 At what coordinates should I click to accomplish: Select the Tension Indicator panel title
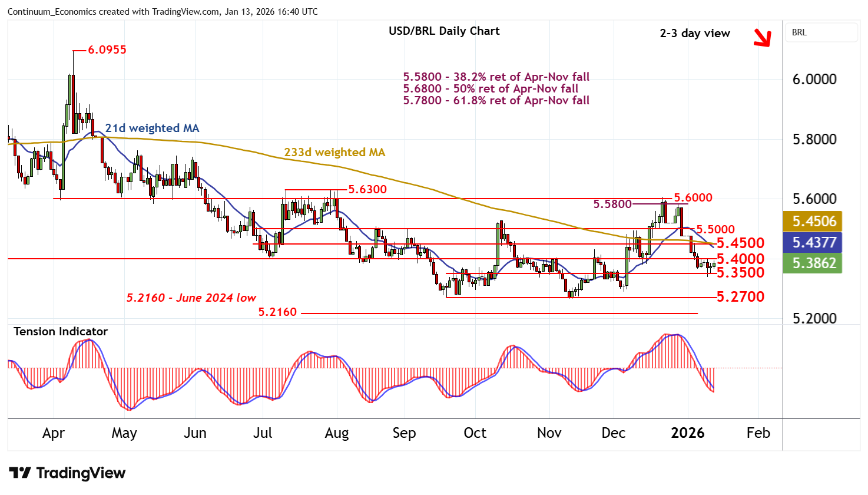[x=61, y=331]
